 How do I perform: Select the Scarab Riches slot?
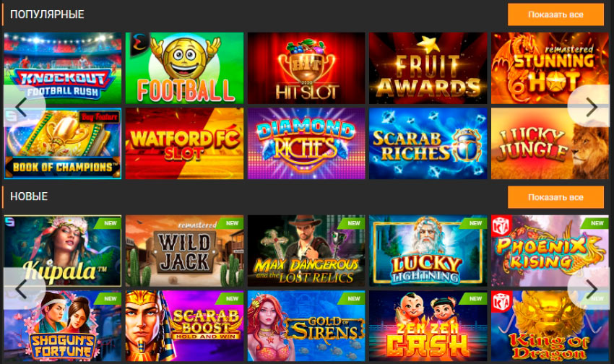click(428, 144)
